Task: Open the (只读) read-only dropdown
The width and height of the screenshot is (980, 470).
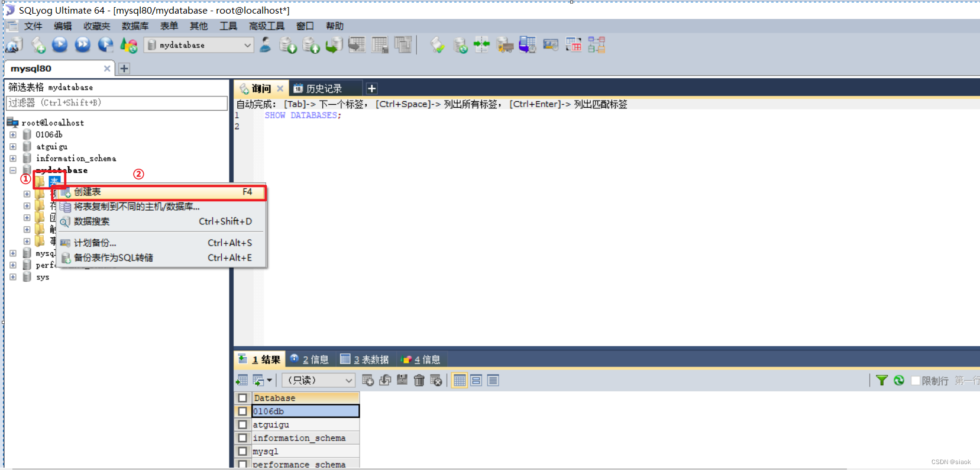Action: pos(318,380)
